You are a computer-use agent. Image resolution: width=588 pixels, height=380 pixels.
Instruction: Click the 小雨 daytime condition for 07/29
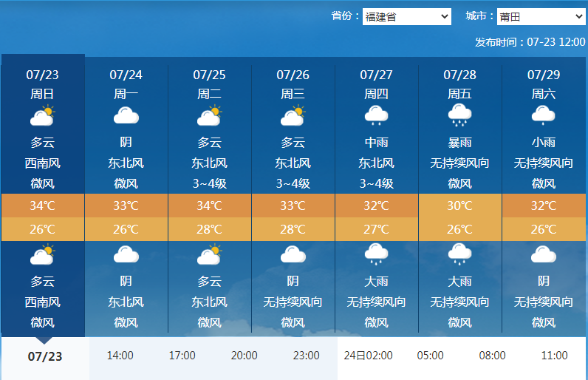coord(544,143)
